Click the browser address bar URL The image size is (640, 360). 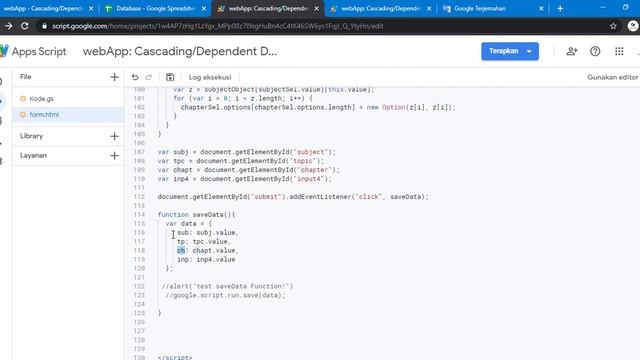218,26
